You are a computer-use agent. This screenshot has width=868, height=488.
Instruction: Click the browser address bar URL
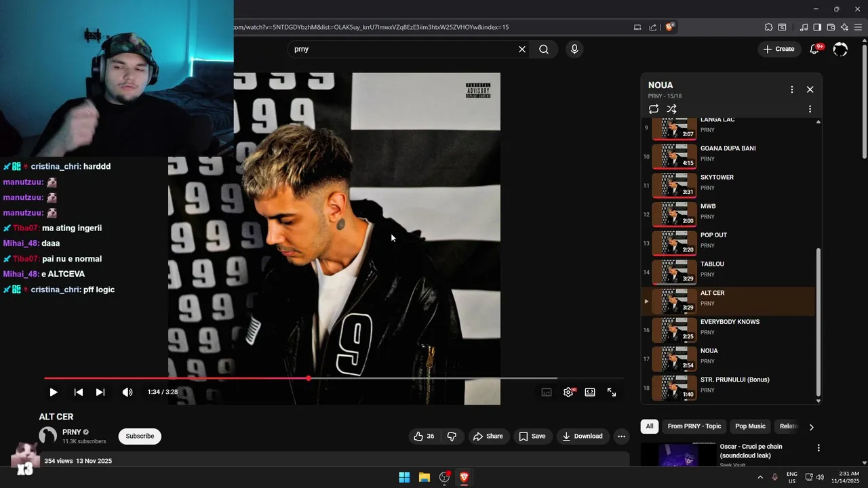click(x=370, y=27)
